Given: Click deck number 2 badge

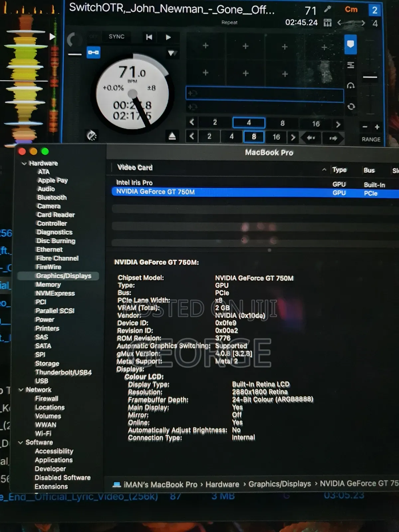Looking at the screenshot, I should coord(375,10).
